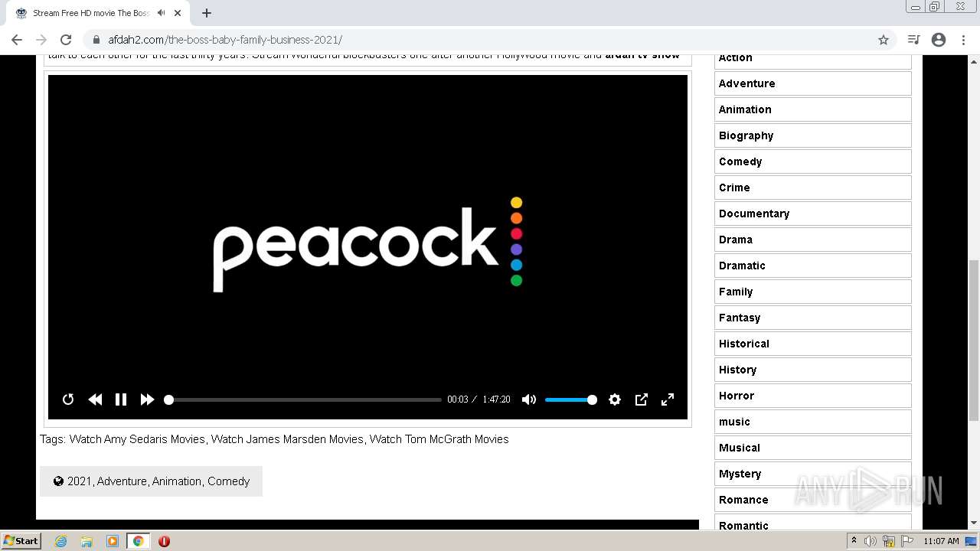Open Documentary category in sidebar
Screen dimensions: 980x551
point(812,214)
